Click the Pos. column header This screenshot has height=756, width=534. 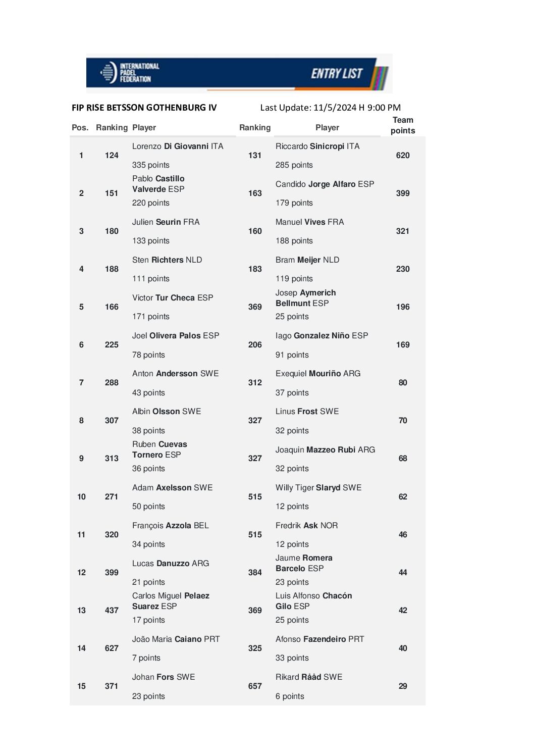(80, 128)
